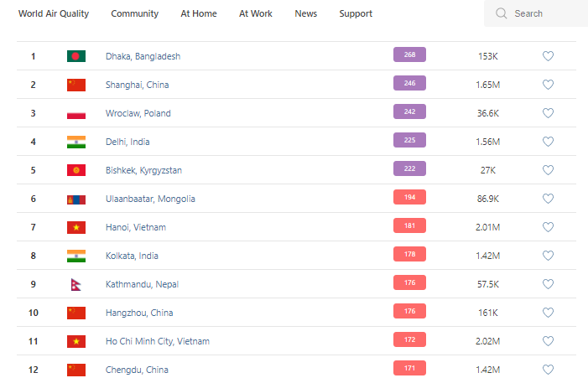Click the Kyrgyzstan flag icon

pos(76,170)
